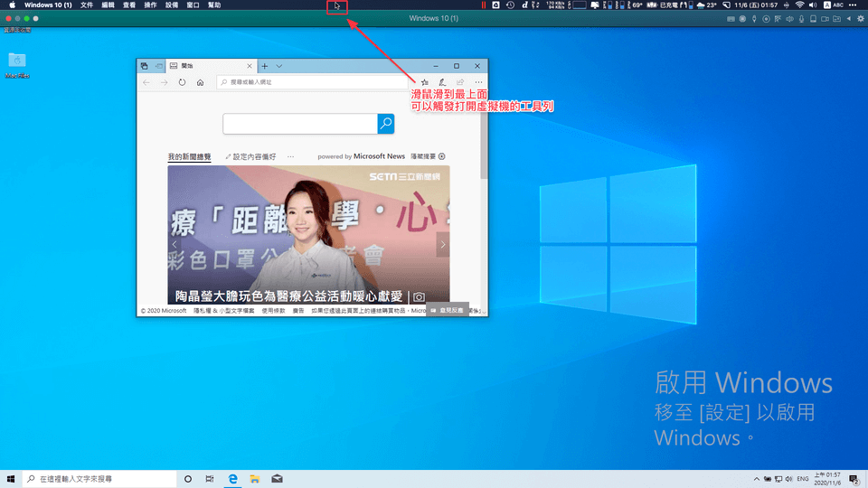868x488 pixels.
Task: Open the 窗口 menu
Action: click(193, 5)
